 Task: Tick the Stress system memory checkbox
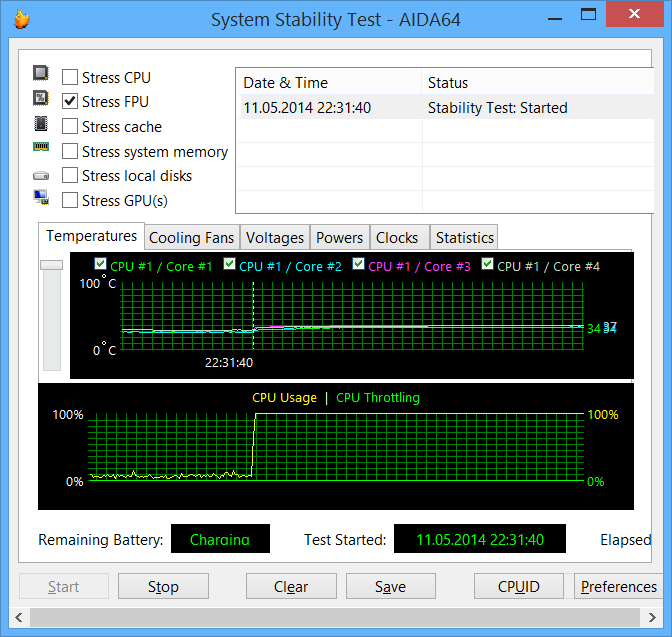point(70,151)
